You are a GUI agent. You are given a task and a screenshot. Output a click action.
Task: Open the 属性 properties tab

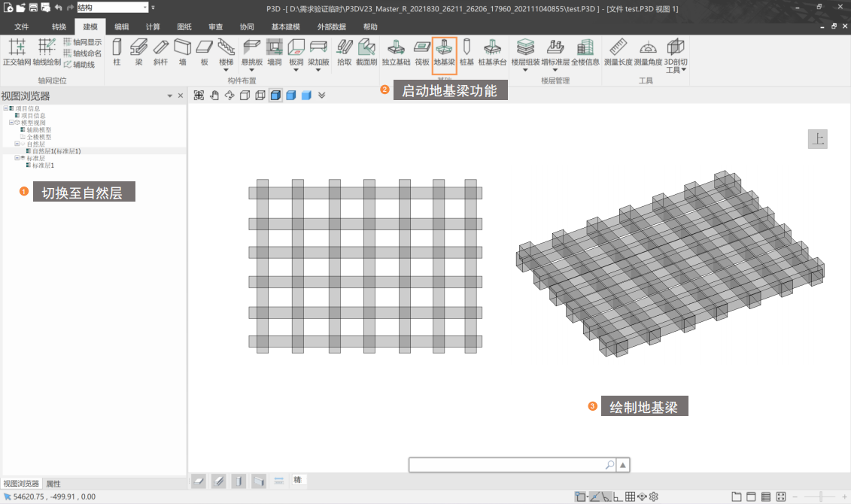(x=53, y=484)
